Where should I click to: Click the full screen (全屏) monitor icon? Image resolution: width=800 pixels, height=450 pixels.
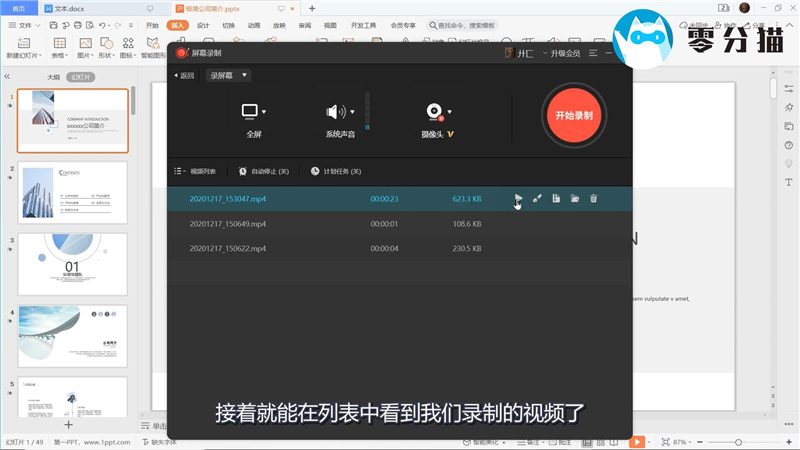[x=250, y=112]
